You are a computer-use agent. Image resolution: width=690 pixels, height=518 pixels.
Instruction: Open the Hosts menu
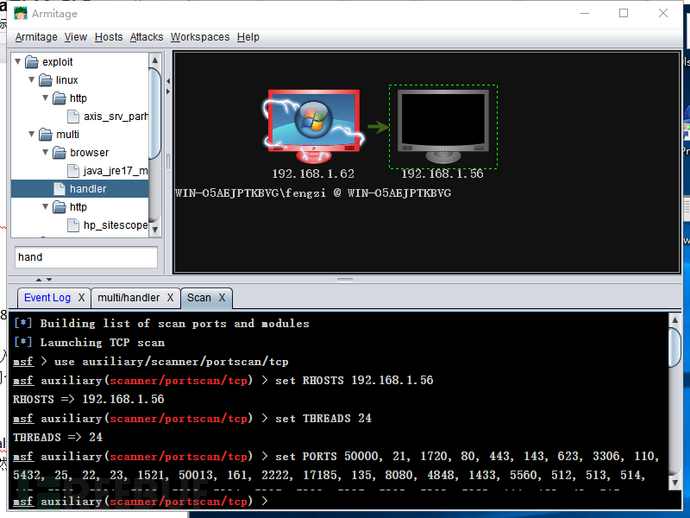click(109, 37)
